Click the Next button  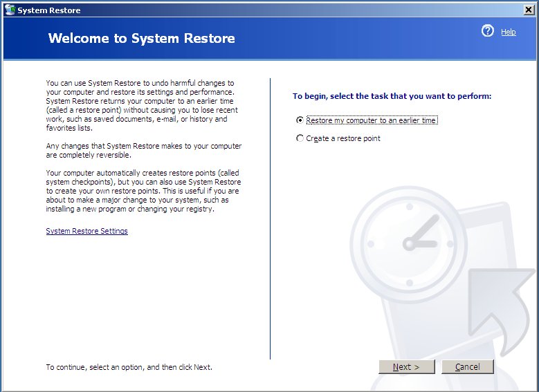(x=407, y=367)
